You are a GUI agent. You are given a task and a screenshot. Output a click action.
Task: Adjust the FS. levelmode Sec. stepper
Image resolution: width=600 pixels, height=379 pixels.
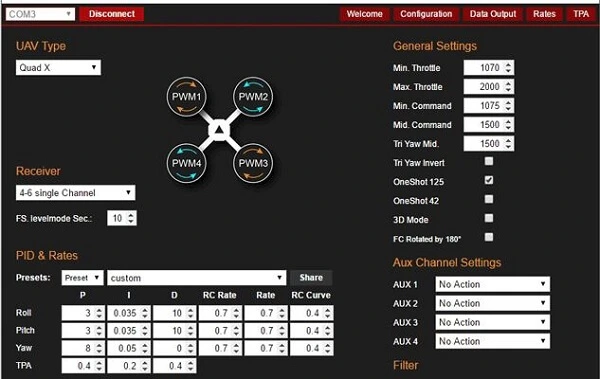tap(131, 218)
